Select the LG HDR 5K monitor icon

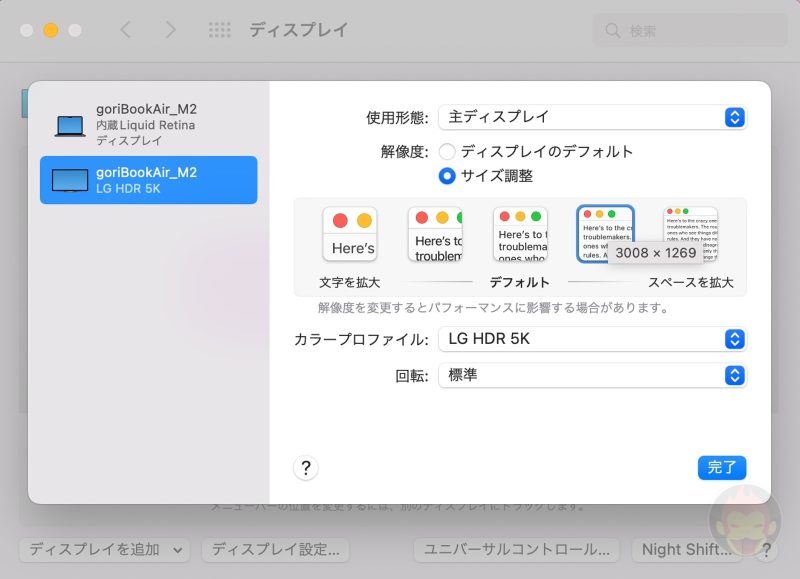coord(70,180)
